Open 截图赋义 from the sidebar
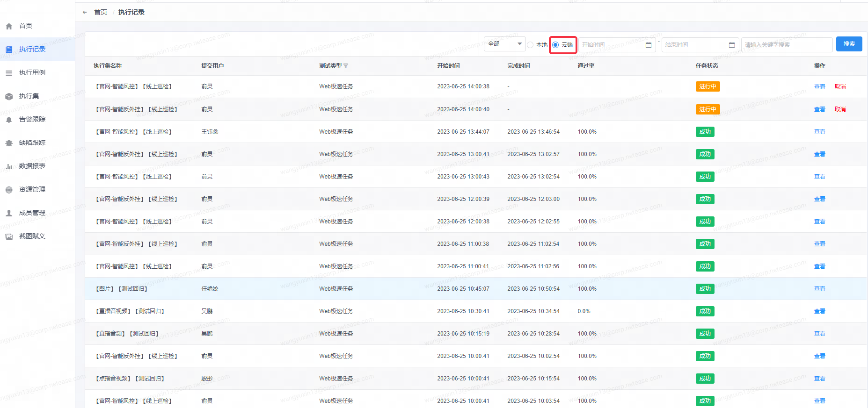The height and width of the screenshot is (408, 868). coord(32,236)
